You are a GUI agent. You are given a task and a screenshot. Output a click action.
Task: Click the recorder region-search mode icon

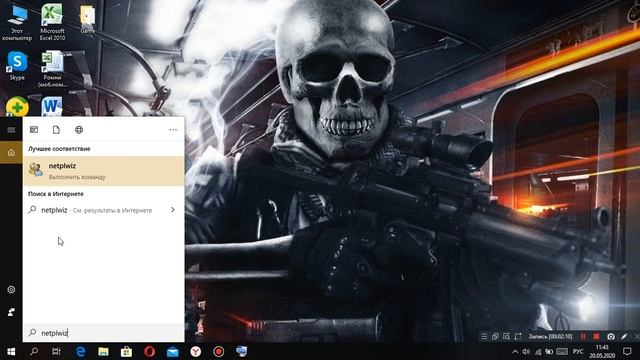(507, 337)
